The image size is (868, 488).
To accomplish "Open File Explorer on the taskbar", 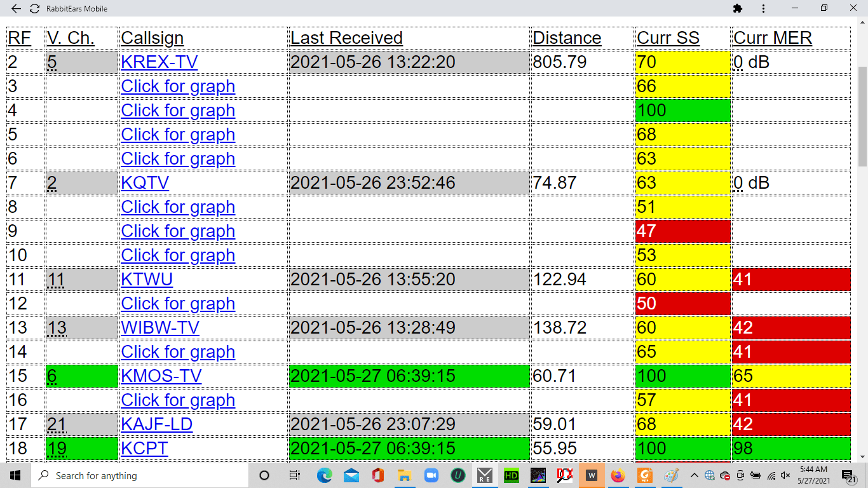I will (405, 475).
